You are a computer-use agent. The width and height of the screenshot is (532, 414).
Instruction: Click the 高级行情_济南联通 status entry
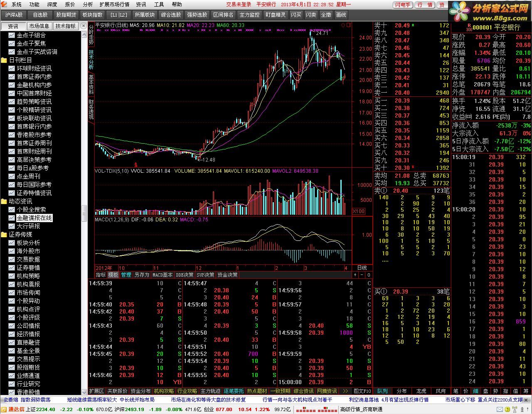(361, 409)
